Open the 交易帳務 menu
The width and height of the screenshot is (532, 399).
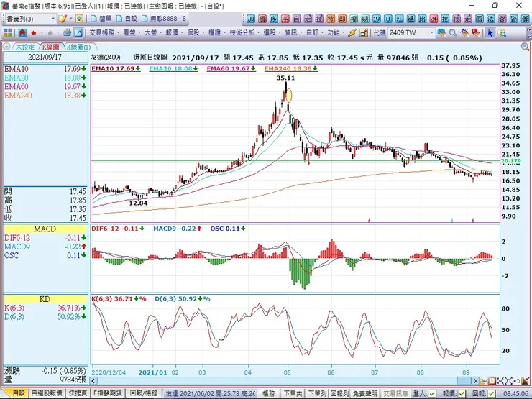tap(104, 32)
